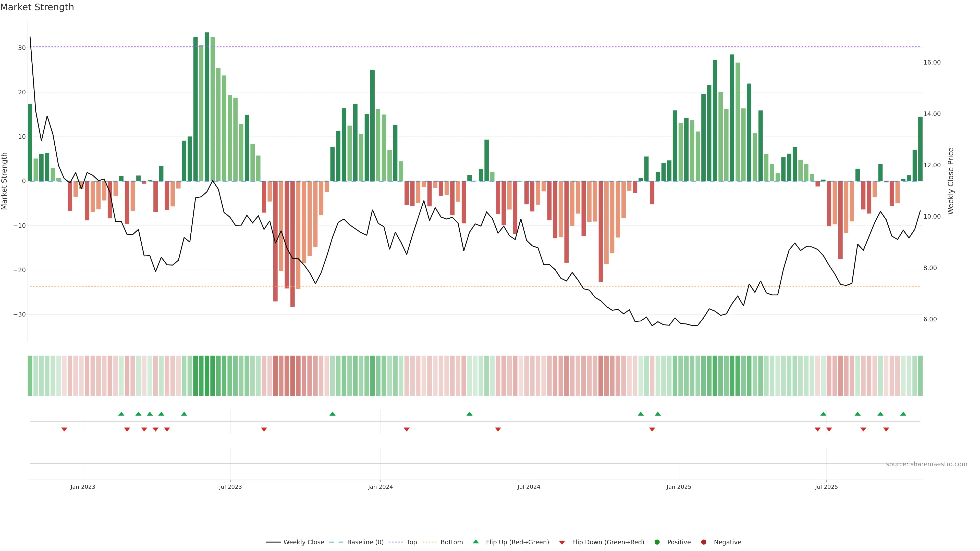Click the flip-up triangle nearest Jan 2024
This screenshot has height=551, width=980.
(333, 414)
